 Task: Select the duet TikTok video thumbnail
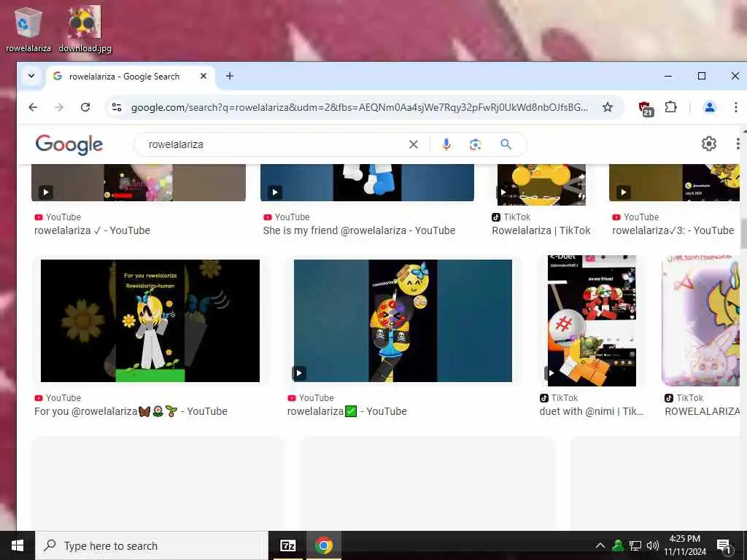pos(592,321)
